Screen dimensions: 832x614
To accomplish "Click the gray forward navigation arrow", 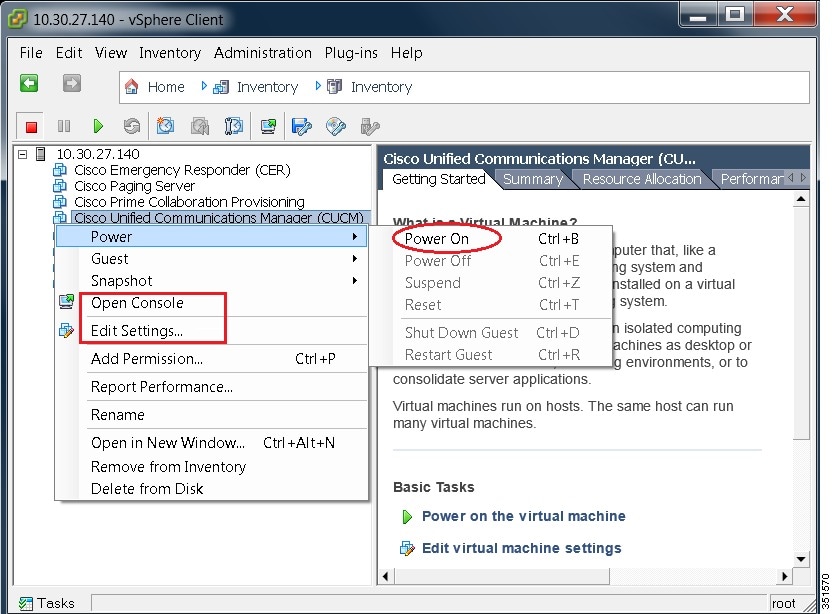I will point(72,83).
